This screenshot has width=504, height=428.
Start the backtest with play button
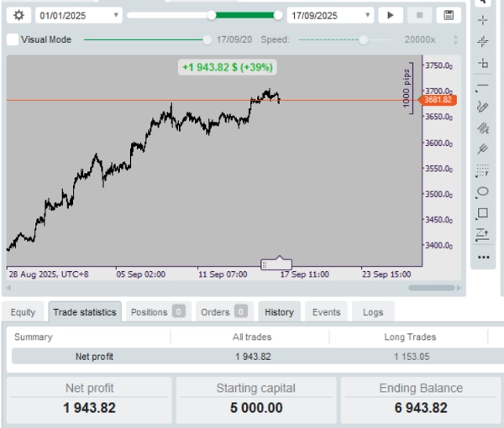click(x=390, y=15)
